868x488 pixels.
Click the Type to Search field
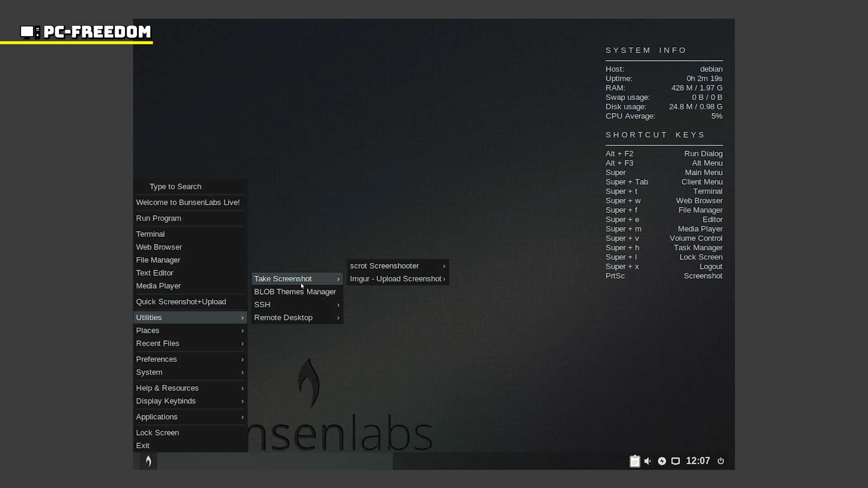point(175,187)
